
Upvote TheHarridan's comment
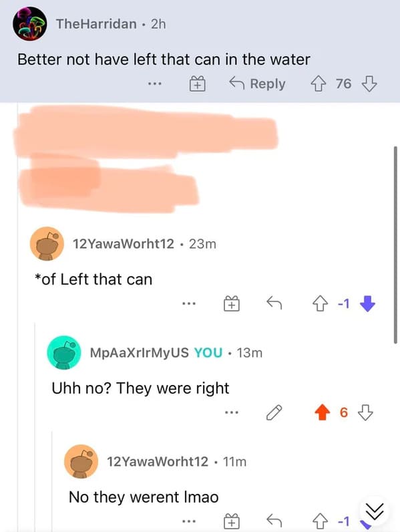[318, 84]
